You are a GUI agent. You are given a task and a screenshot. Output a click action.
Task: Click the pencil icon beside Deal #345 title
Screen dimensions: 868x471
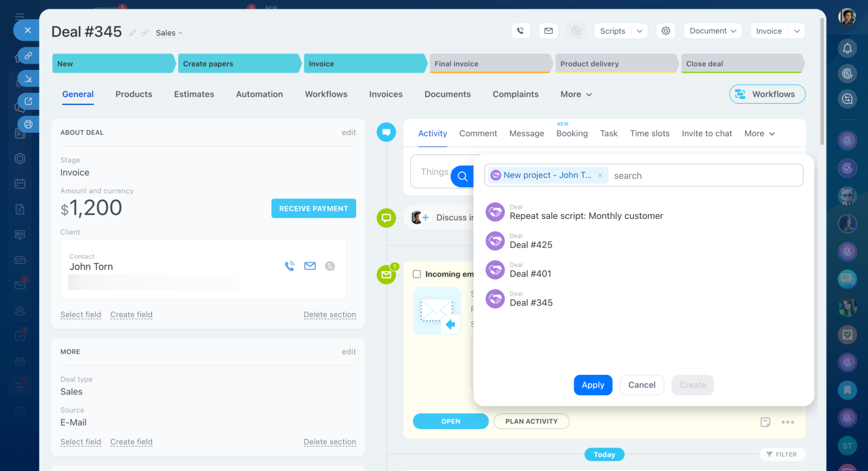tap(133, 33)
